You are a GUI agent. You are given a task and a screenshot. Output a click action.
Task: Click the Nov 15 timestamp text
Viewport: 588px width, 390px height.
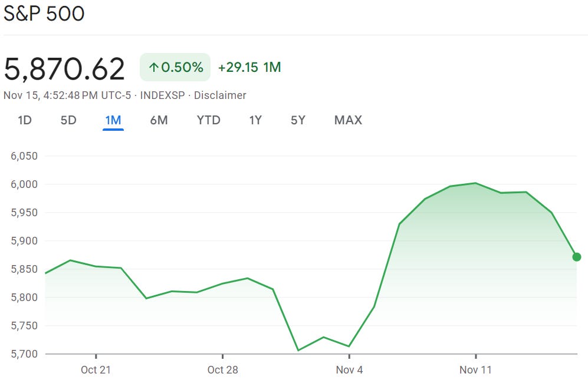(67, 95)
